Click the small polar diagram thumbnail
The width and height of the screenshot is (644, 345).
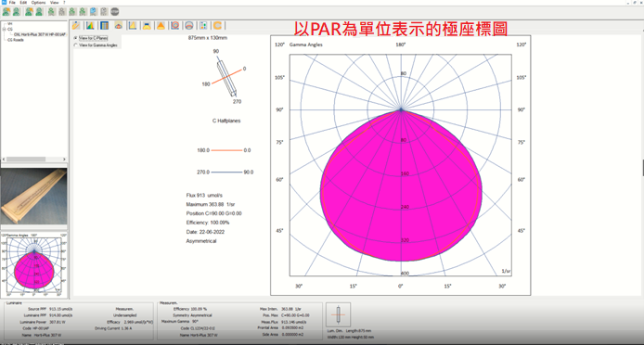[x=33, y=265]
